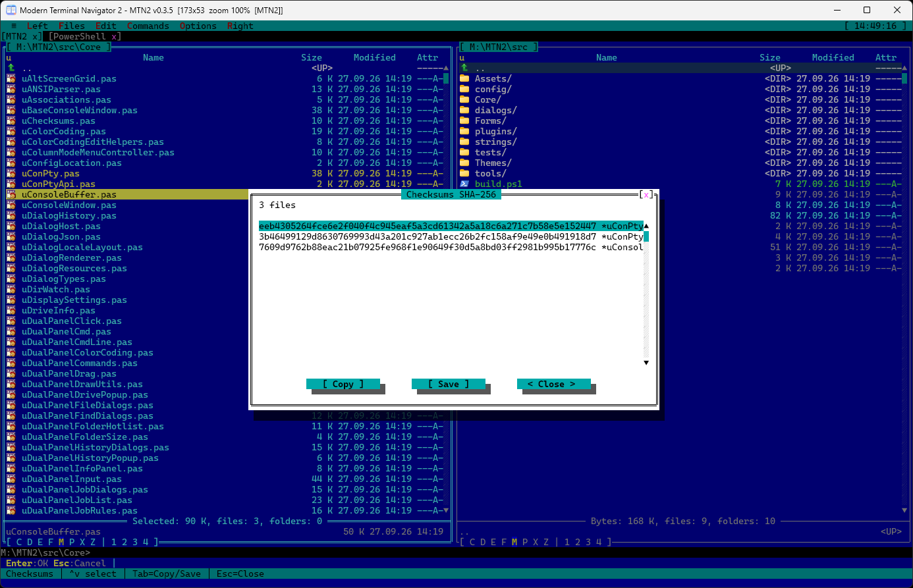Click the command line M:\MTN2\src\Core> prompt
This screenshot has height=588, width=913.
(45, 552)
